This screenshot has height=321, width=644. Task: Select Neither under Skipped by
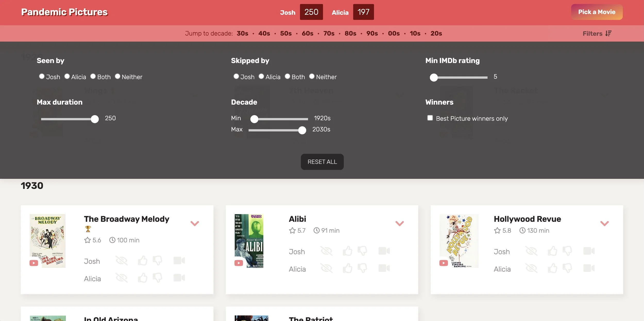tap(312, 77)
